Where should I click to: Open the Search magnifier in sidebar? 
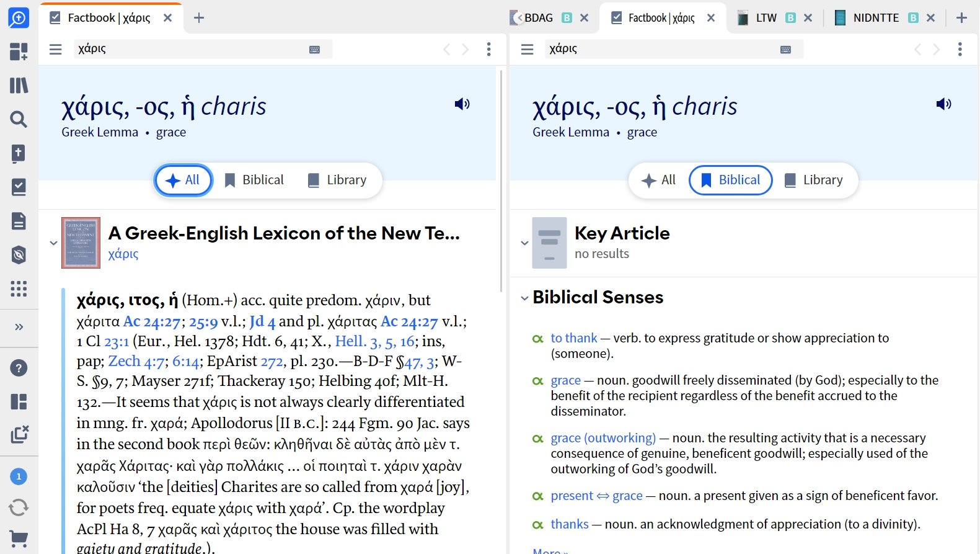tap(19, 119)
